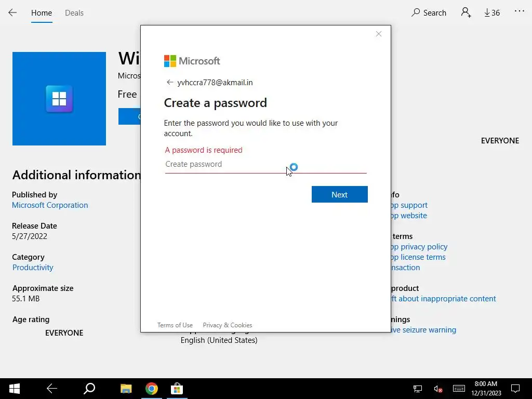Open the notification center icon

(x=515, y=389)
